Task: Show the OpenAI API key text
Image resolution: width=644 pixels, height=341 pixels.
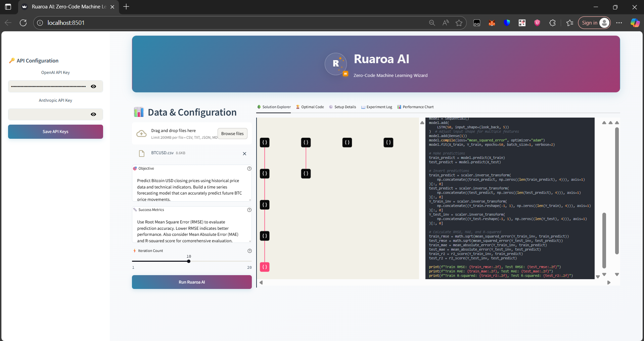Action: click(x=93, y=86)
